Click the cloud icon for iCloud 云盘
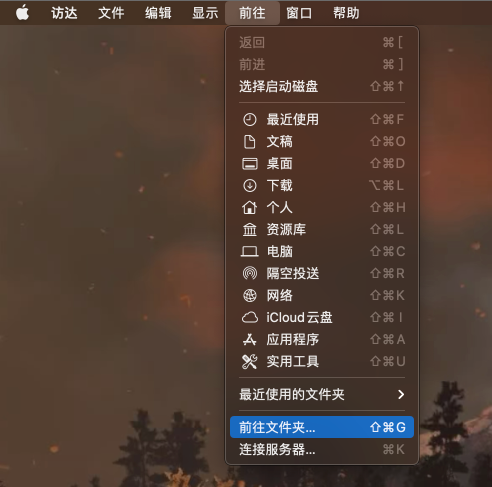 click(x=250, y=318)
